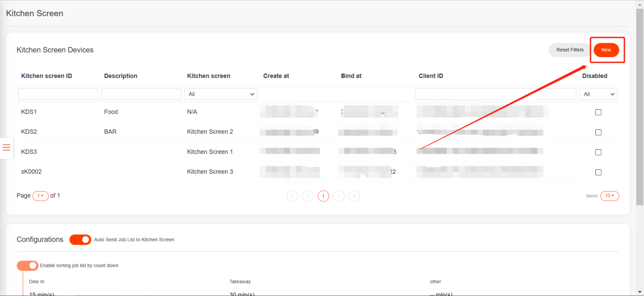The height and width of the screenshot is (296, 644).
Task: Go to the first page using pagination
Action: (292, 196)
